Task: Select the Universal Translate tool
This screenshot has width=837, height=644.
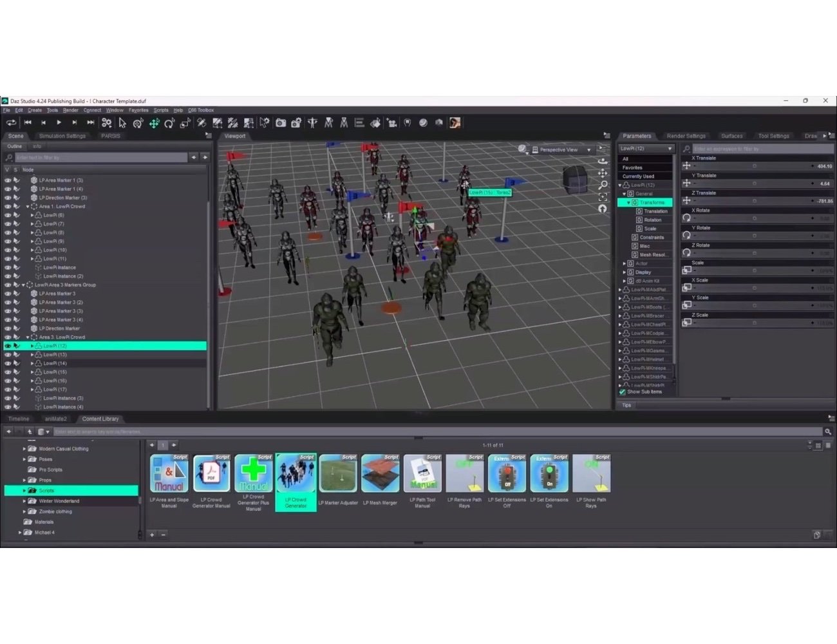Action: pyautogui.click(x=155, y=123)
